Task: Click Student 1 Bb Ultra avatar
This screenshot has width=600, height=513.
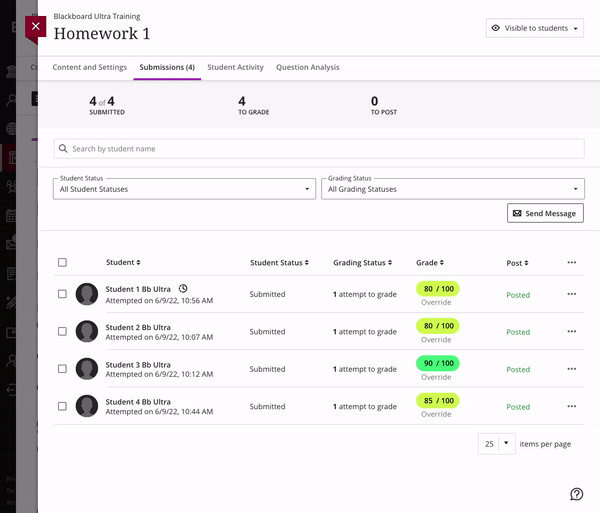Action: (87, 294)
